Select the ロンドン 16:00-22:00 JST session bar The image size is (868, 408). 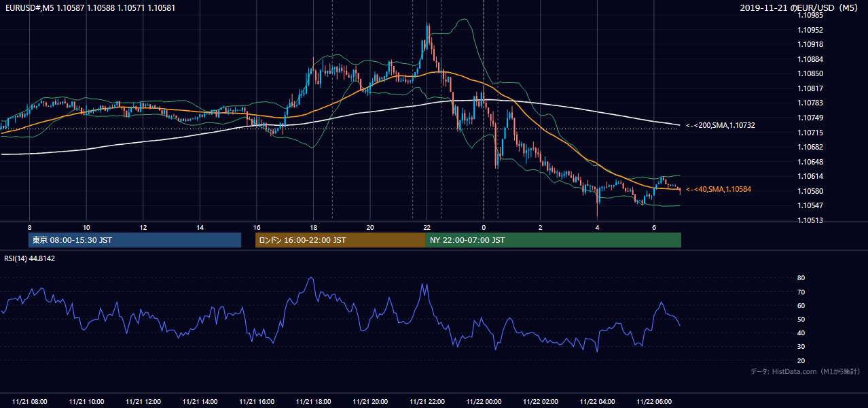[x=340, y=240]
